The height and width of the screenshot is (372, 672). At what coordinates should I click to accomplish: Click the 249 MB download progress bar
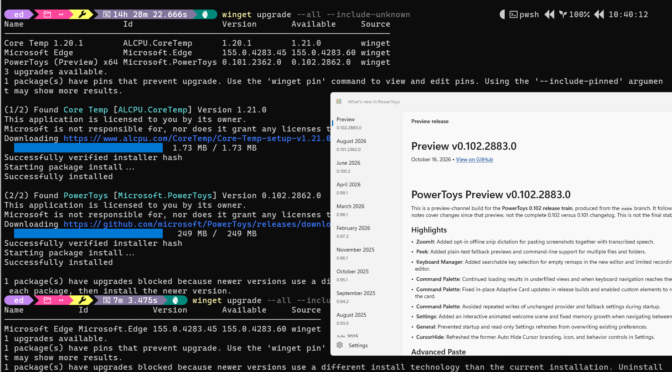[88, 234]
